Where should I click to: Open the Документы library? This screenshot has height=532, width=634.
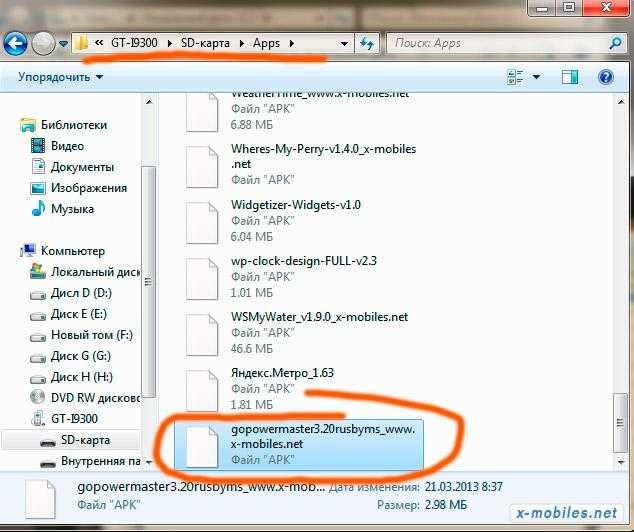click(82, 167)
